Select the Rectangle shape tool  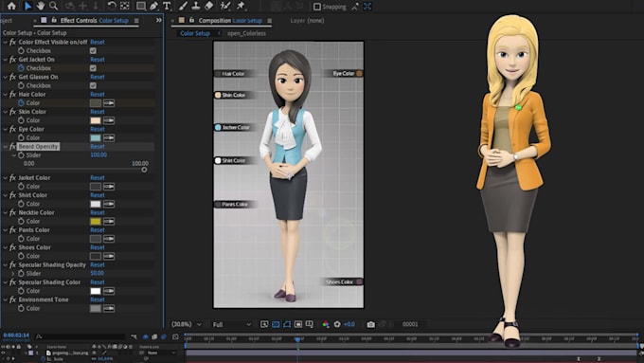point(141,6)
